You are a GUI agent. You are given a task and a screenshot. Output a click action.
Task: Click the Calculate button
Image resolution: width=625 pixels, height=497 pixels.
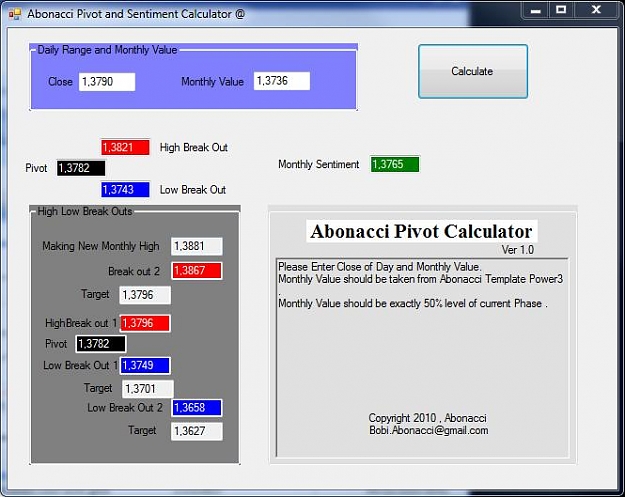point(473,71)
